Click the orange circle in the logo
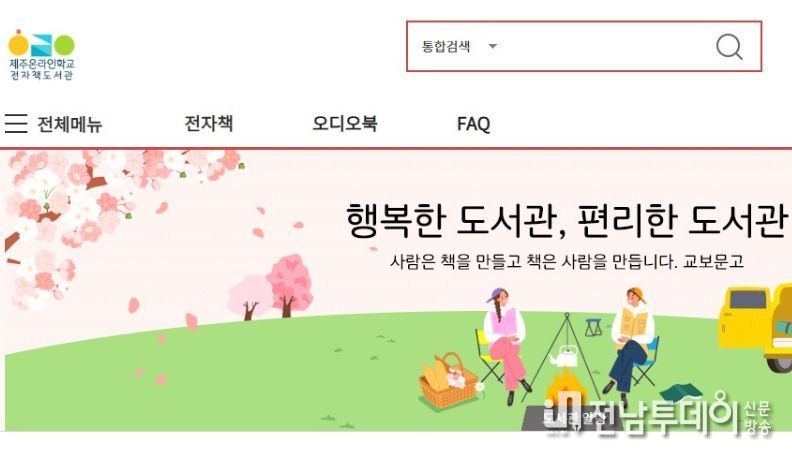Viewport: 792px width, 457px height. click(x=19, y=44)
